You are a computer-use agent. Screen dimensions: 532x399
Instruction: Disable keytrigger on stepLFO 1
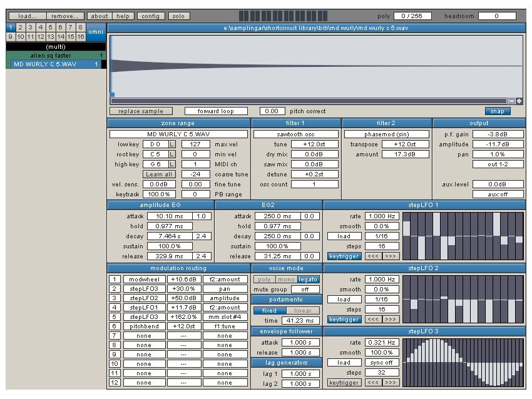pos(344,256)
